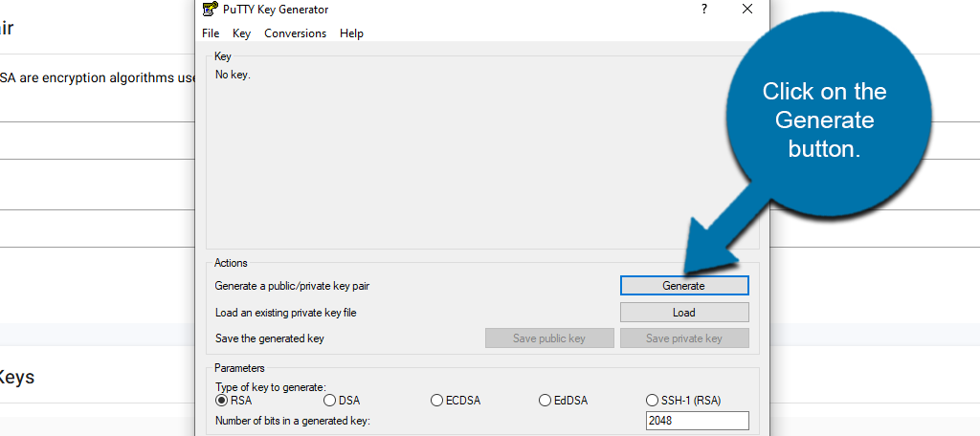Screen dimensions: 980x436
Task: Click the Save private key button
Action: [x=683, y=338]
